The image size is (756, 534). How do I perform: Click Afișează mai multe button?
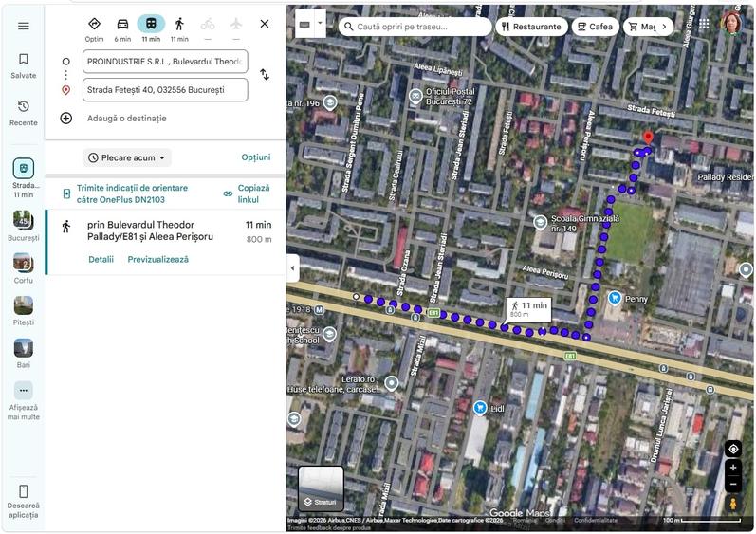pyautogui.click(x=23, y=400)
